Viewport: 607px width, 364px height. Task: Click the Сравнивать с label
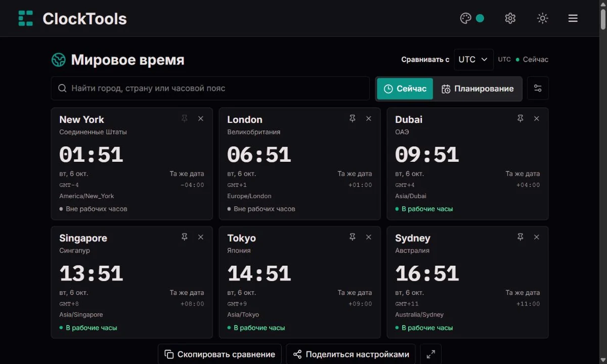click(x=425, y=60)
